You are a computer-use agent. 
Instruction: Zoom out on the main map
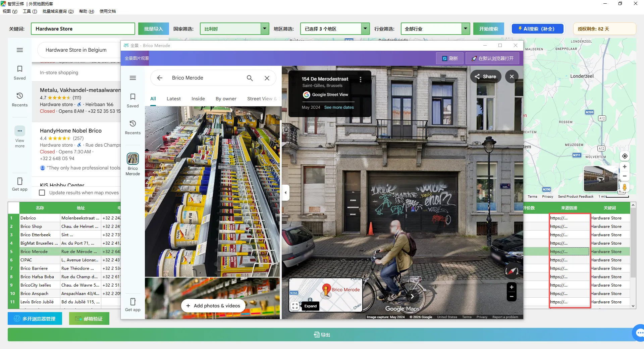[625, 176]
